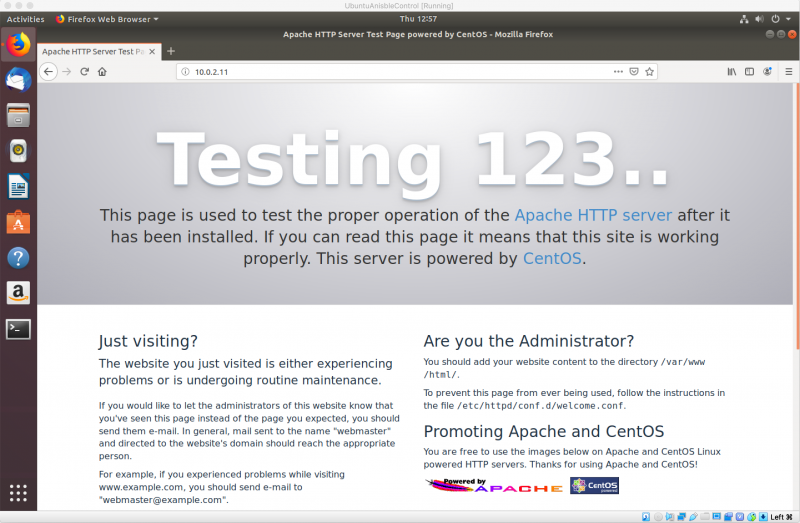Click the Forward navigation arrow

[67, 72]
